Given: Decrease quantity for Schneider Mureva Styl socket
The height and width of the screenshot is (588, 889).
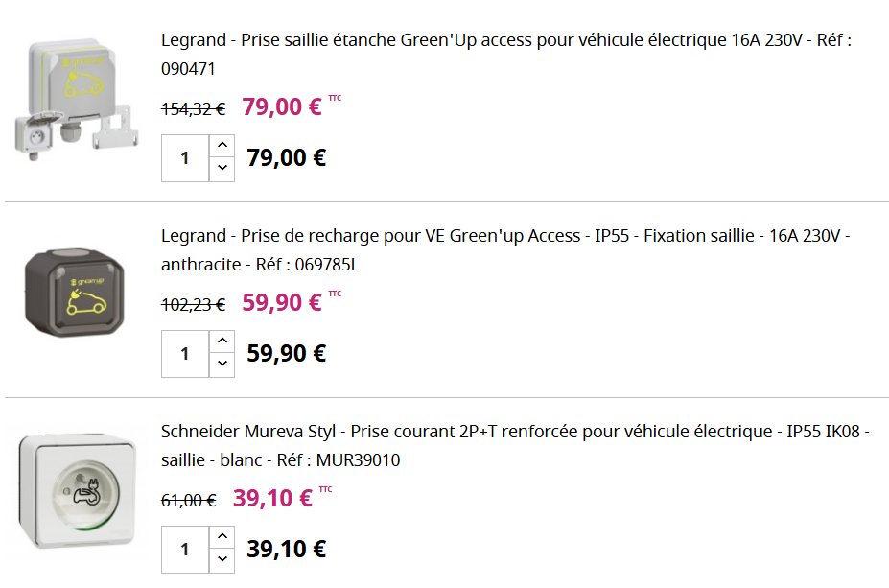Looking at the screenshot, I should click(x=222, y=561).
